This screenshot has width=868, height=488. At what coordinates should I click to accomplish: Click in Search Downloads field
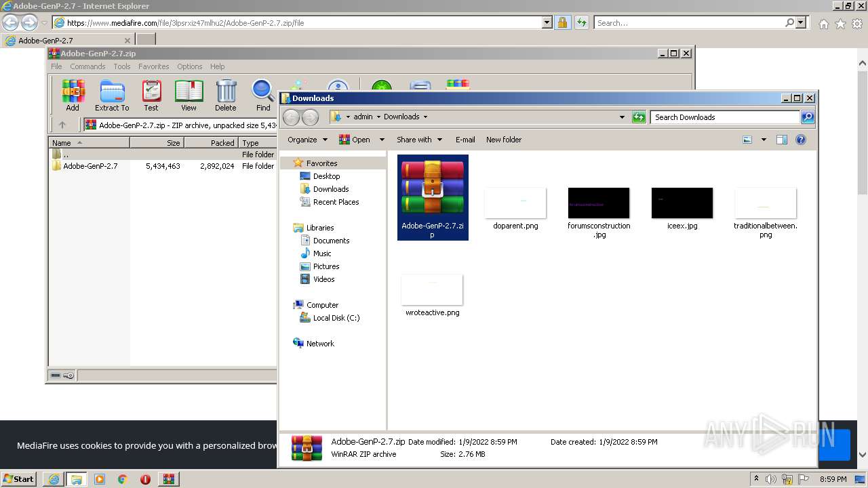click(725, 117)
